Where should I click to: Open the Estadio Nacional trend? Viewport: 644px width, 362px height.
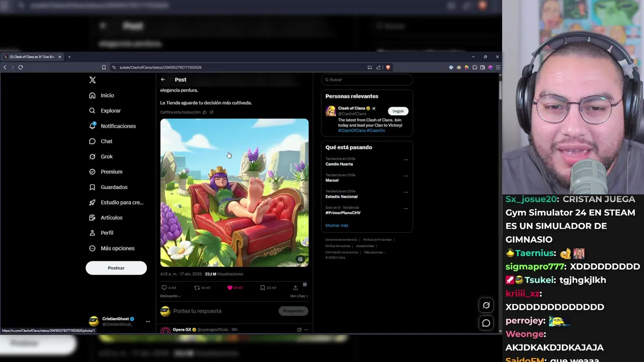tap(342, 197)
